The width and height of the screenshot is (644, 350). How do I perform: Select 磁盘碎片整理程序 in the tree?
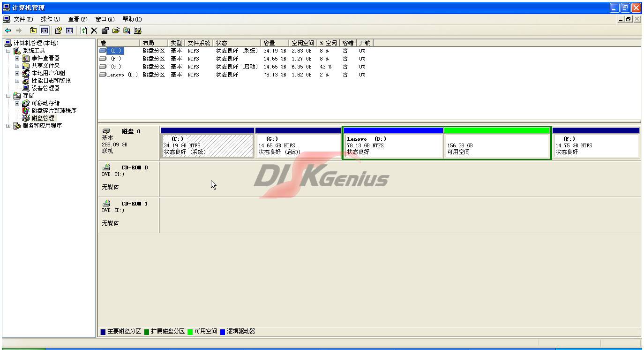53,111
